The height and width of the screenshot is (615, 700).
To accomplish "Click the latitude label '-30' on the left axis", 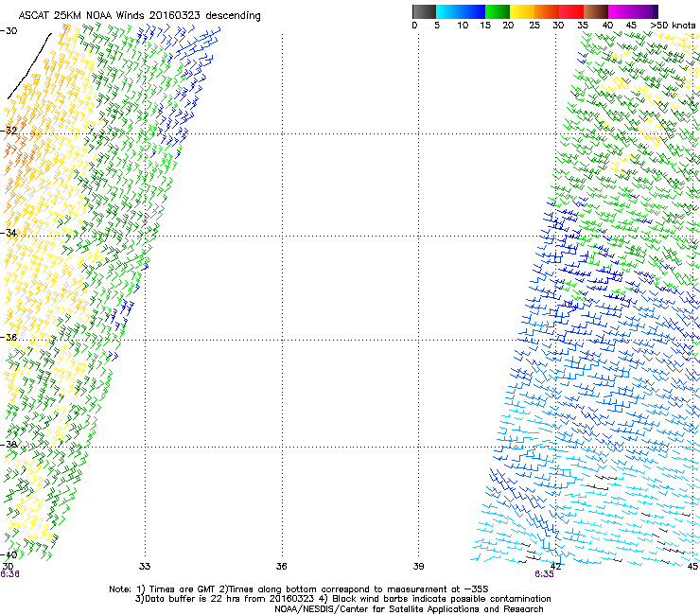I will click(9, 31).
